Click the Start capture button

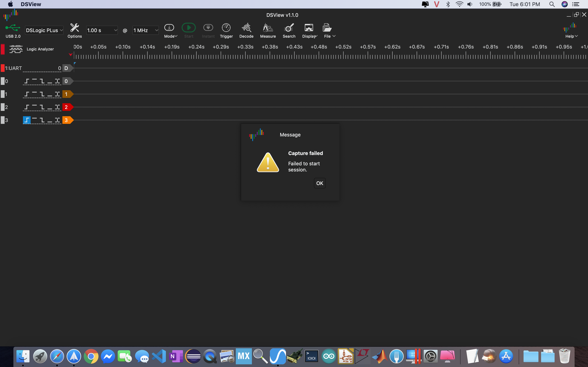coord(189,30)
